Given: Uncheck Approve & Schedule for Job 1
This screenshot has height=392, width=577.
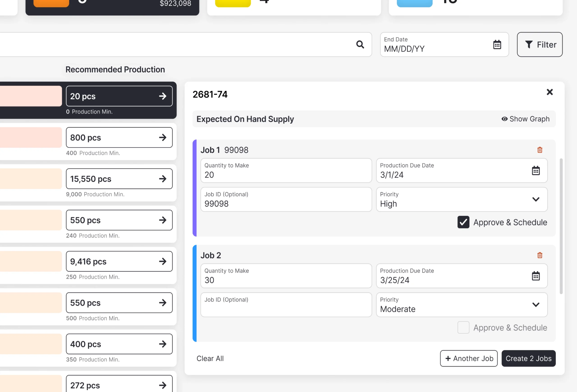Looking at the screenshot, I should [x=463, y=222].
